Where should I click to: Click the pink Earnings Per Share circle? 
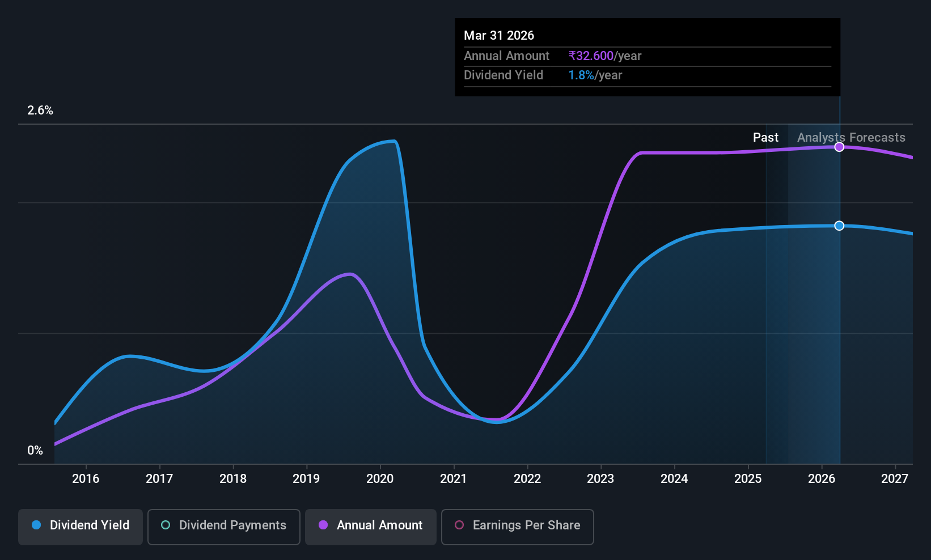point(459,525)
